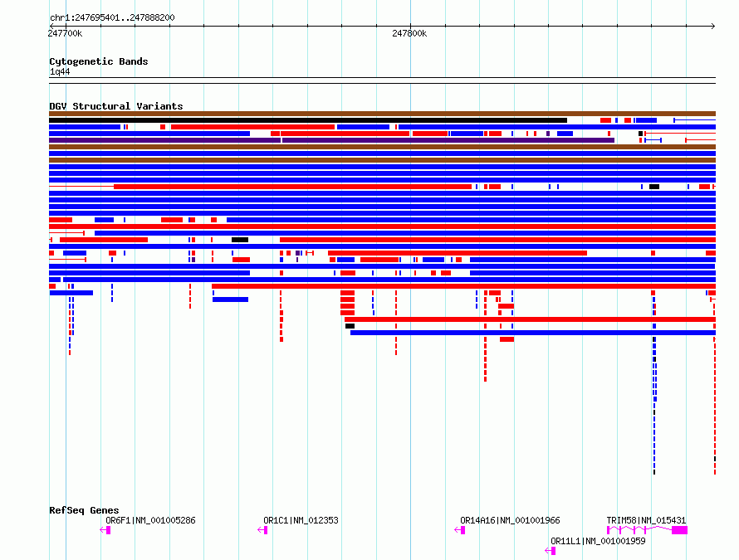Click the 1q44 cytogenetic band label
This screenshot has width=739, height=560.
point(60,71)
